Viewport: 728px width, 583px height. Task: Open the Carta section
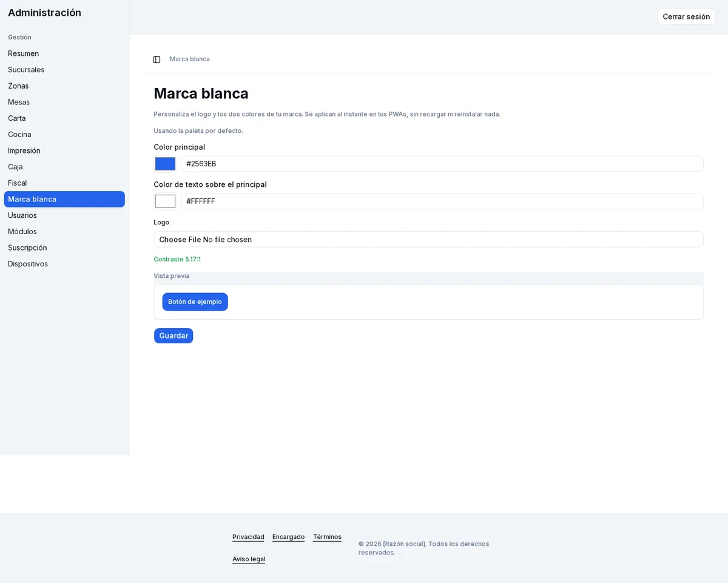(x=64, y=118)
